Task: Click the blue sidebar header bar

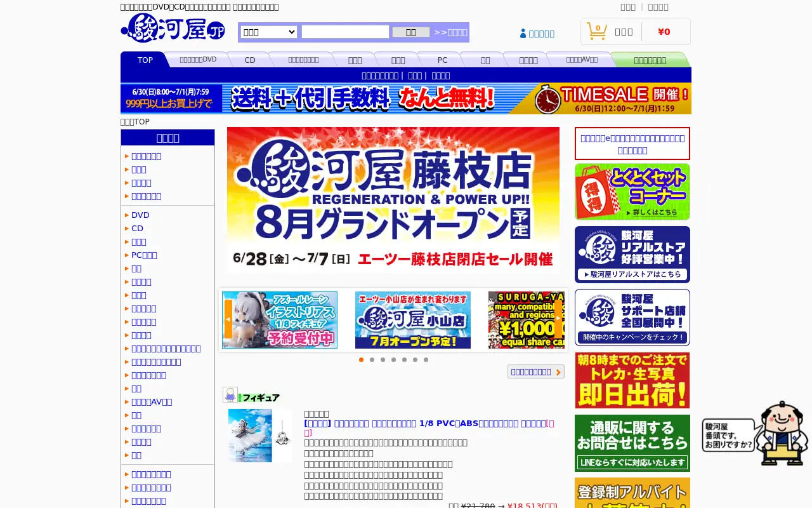Action: (168, 138)
